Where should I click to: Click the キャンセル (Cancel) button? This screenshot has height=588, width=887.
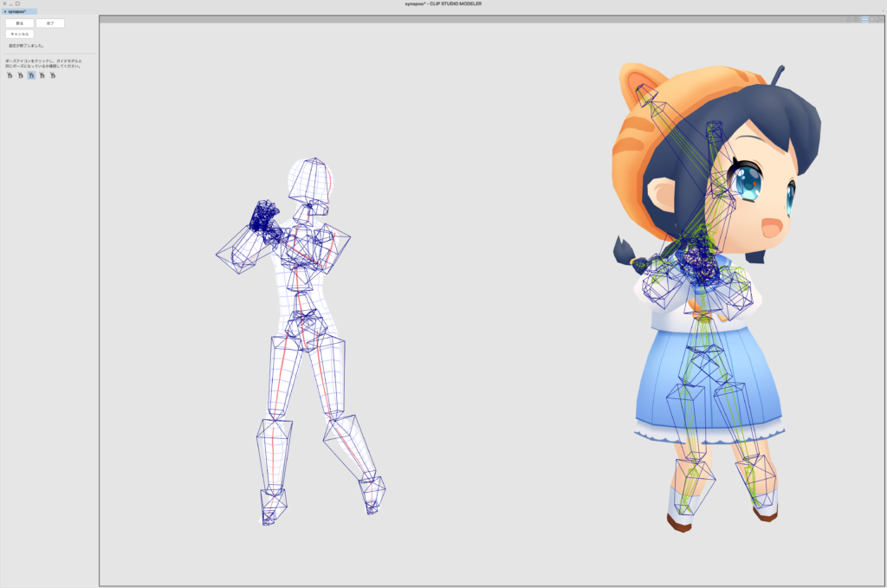[x=20, y=34]
